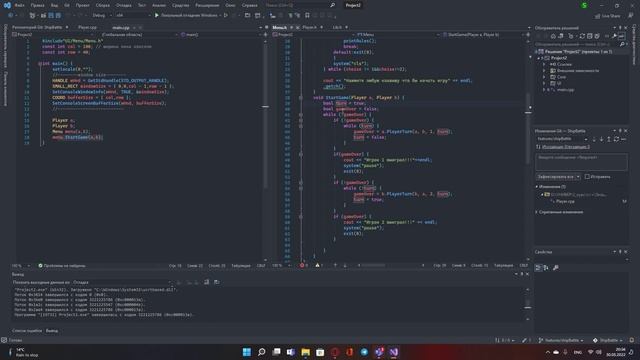Expand the Core folder in Solution Explorer
This screenshot has width=640, height=360.
coord(544,77)
